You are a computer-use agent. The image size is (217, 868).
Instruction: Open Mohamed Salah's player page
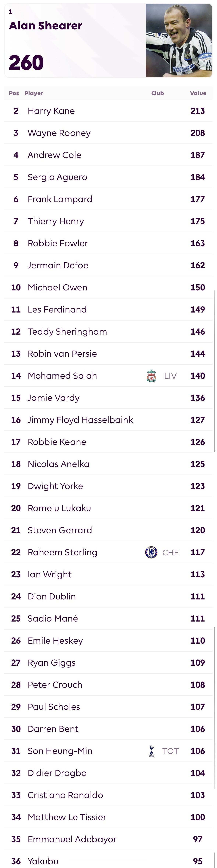pyautogui.click(x=62, y=376)
